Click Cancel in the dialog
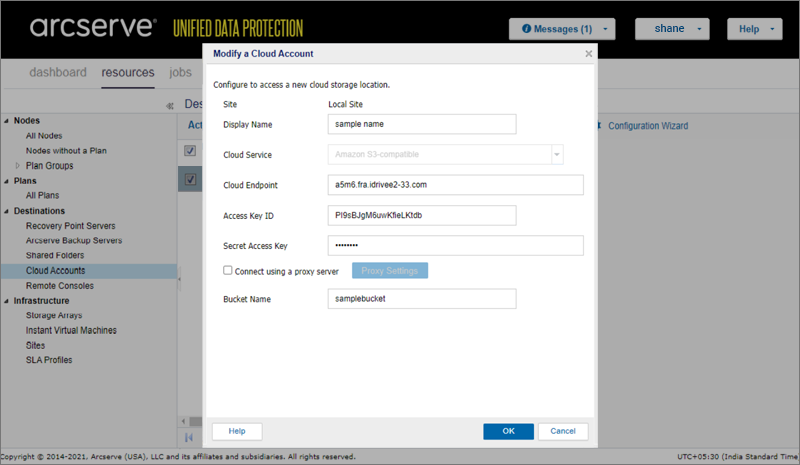 [563, 431]
